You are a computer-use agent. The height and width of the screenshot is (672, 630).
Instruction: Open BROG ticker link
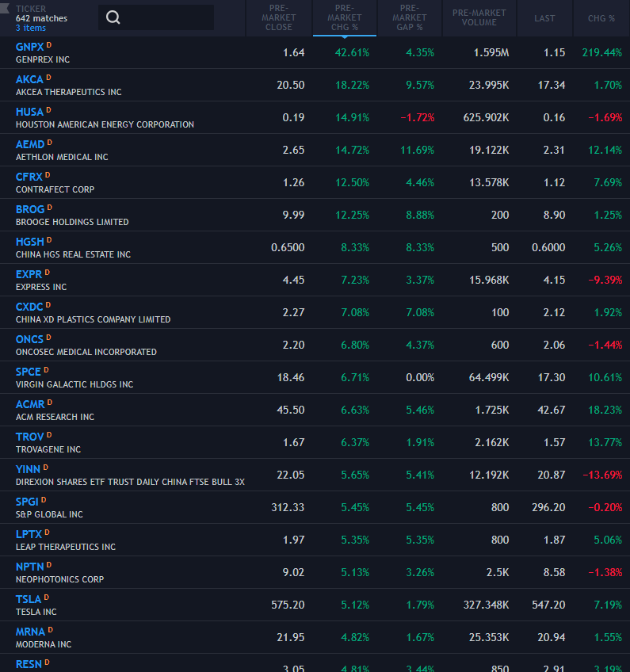30,209
